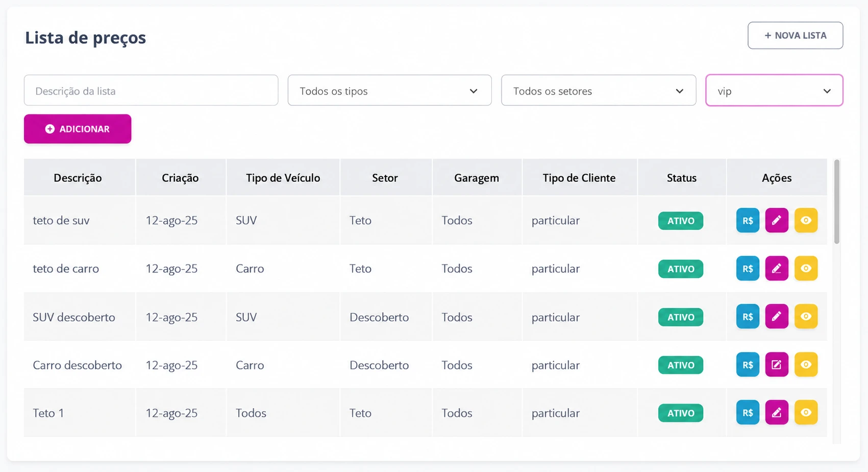The width and height of the screenshot is (868, 472).
Task: Click the Tipo de Veículo column header
Action: 283,177
